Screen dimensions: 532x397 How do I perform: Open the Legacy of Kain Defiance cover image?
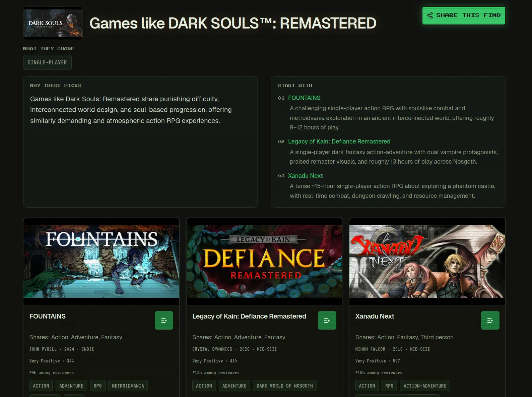pos(264,261)
